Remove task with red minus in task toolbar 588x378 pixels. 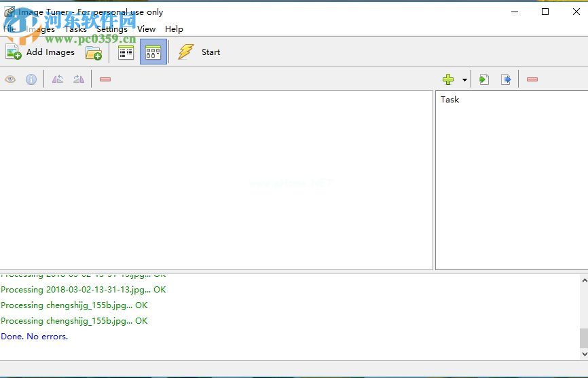(x=532, y=79)
